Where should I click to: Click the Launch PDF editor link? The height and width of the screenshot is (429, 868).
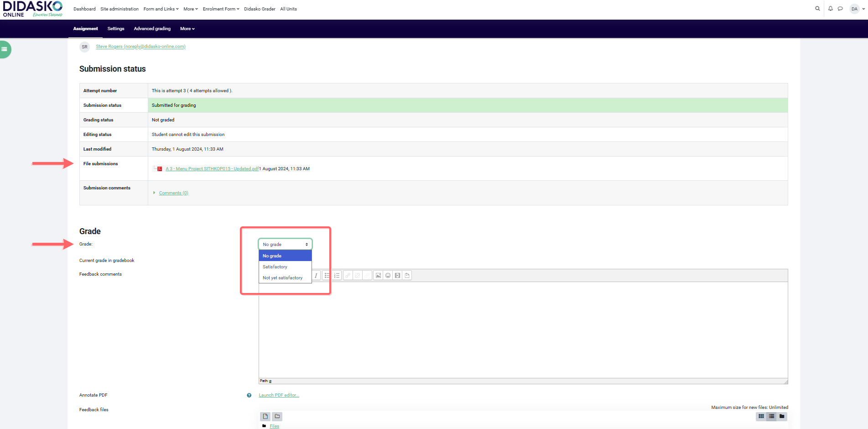279,395
